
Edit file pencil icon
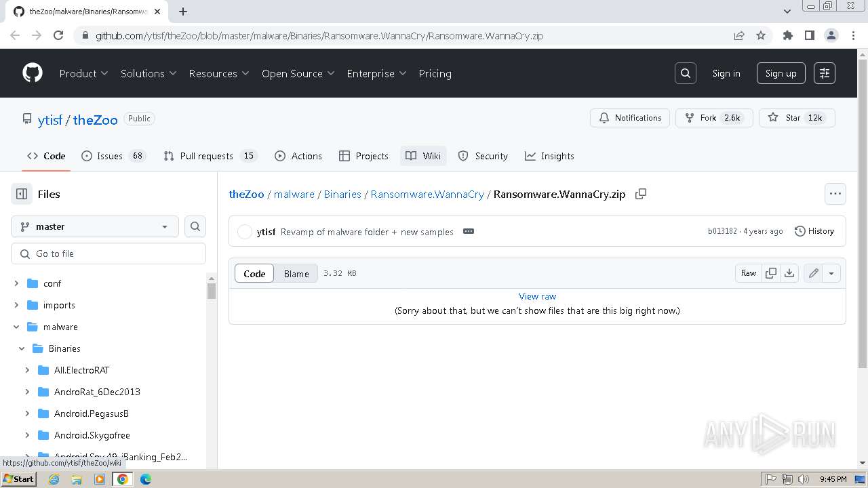tap(813, 273)
